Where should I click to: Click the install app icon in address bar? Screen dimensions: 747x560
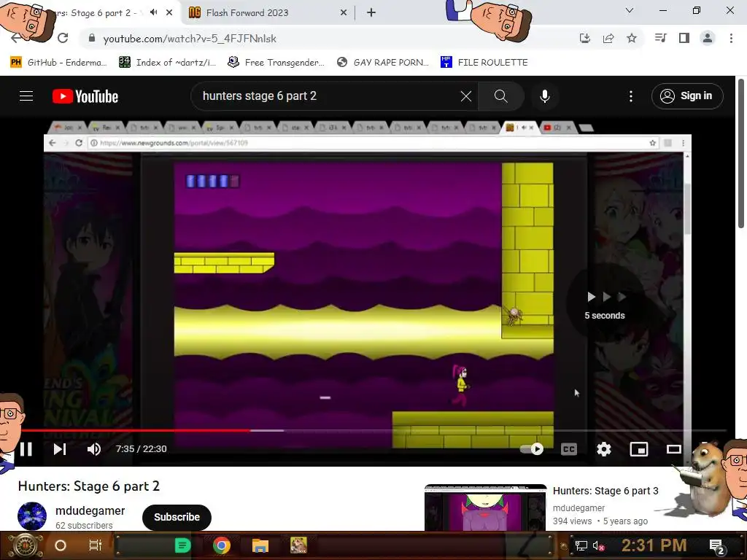[584, 38]
